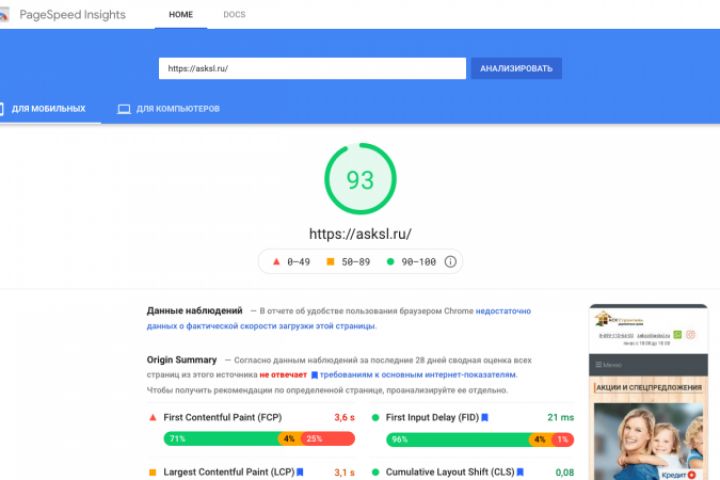Click the red triangle icon beside First Contentful Paint

pyautogui.click(x=153, y=418)
